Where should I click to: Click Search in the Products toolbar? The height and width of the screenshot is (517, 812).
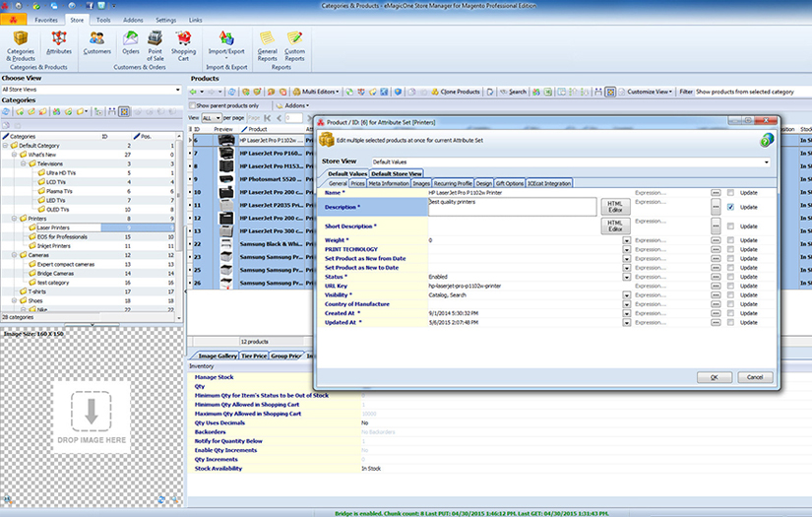click(513, 92)
